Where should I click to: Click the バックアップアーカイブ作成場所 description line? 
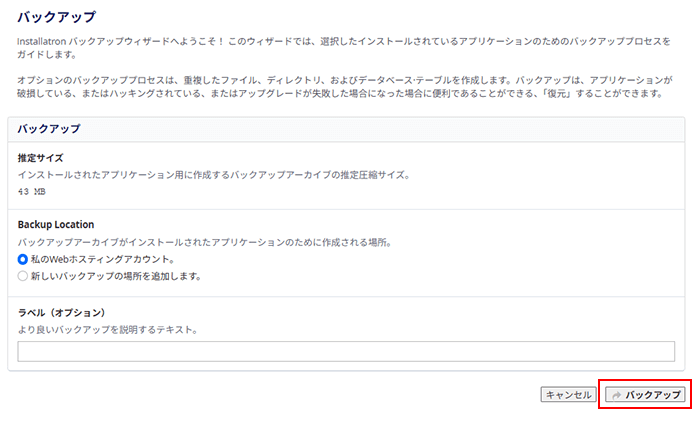pyautogui.click(x=205, y=242)
